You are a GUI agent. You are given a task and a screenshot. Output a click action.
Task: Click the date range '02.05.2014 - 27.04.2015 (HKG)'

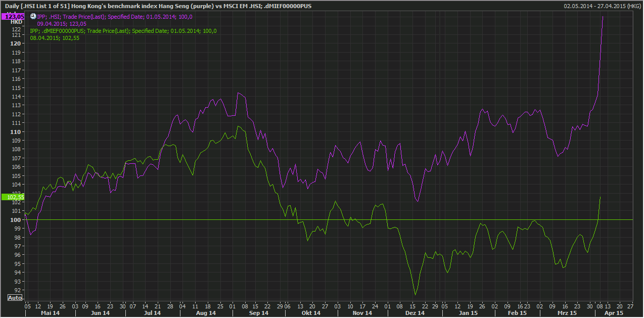(603, 6)
